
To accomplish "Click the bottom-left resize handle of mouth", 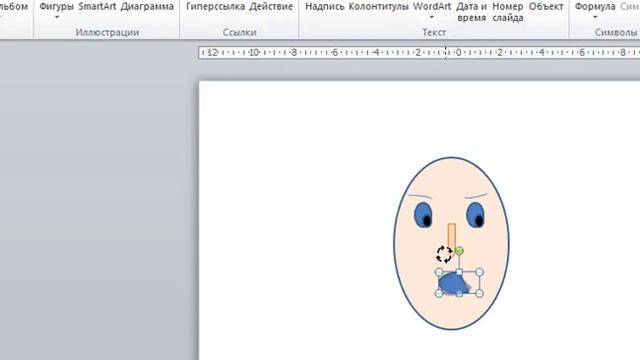I will (439, 293).
